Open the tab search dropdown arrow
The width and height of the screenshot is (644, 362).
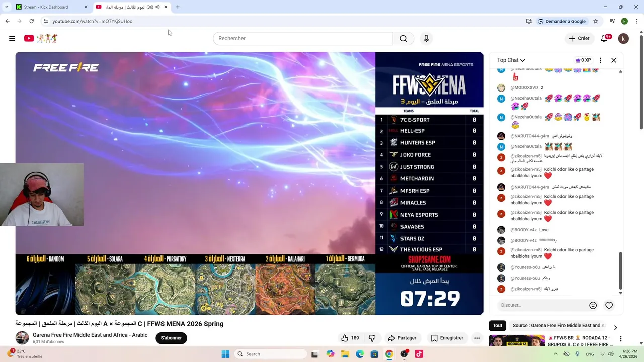point(7,7)
